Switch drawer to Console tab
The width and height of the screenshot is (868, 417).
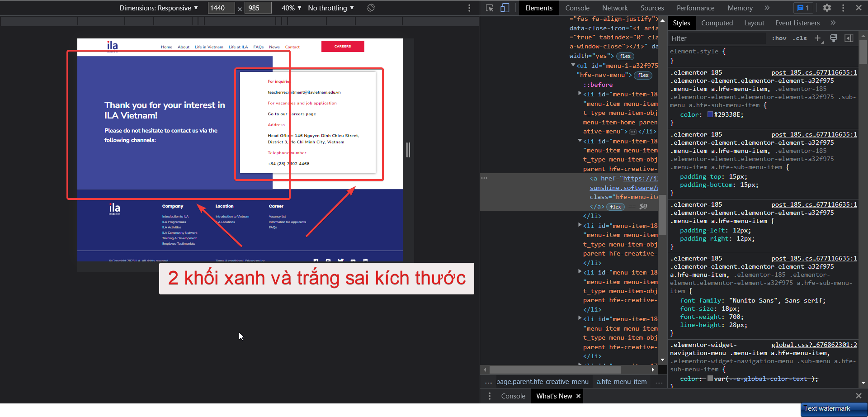(x=513, y=396)
